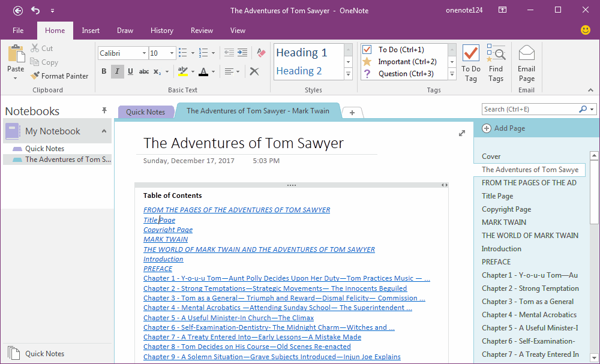Open the font color dropdown
The width and height of the screenshot is (600, 364).
click(x=213, y=72)
